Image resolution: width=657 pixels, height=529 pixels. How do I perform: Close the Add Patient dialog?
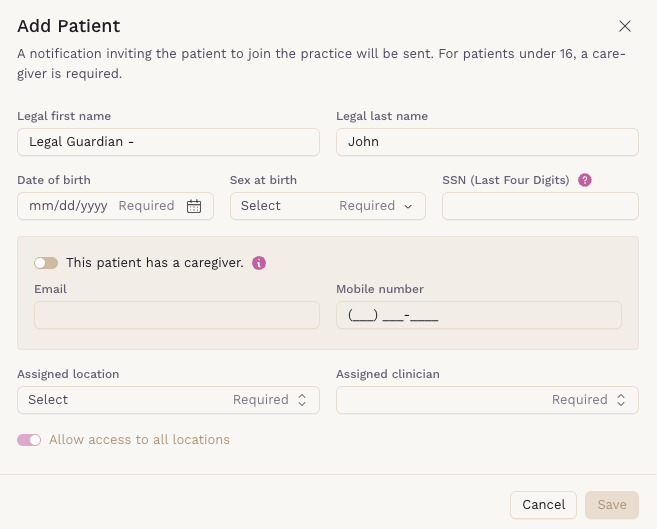(625, 26)
